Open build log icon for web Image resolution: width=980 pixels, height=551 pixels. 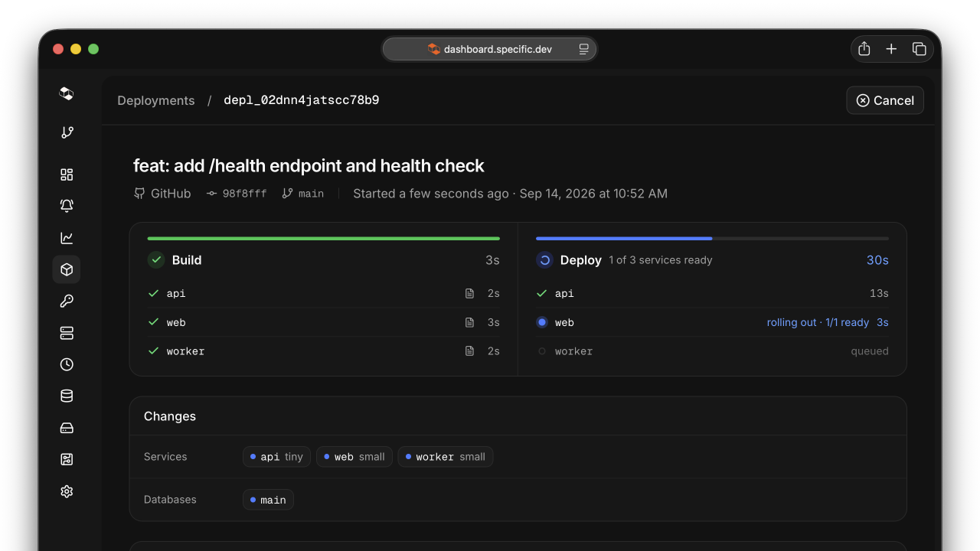point(469,323)
